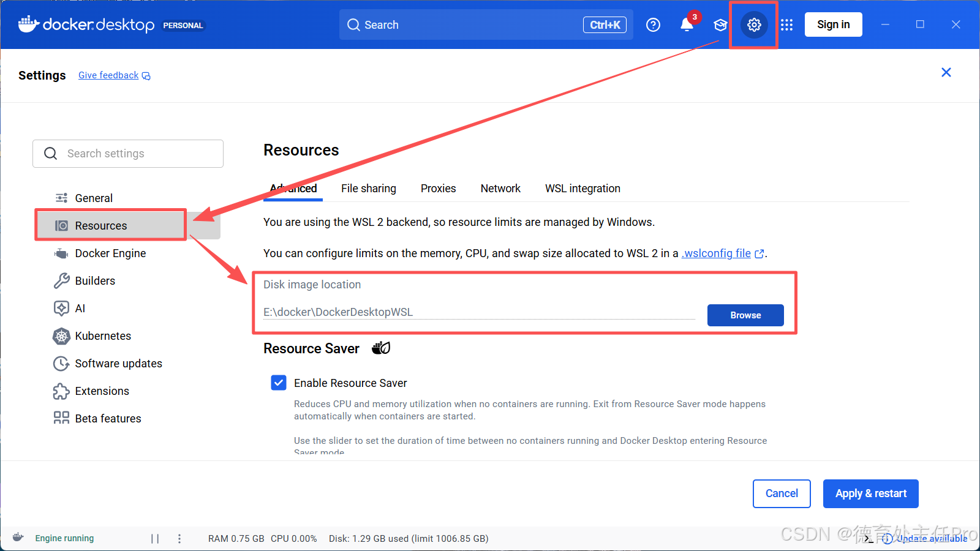Open the .wslconfig file link
The width and height of the screenshot is (980, 551).
coord(716,253)
